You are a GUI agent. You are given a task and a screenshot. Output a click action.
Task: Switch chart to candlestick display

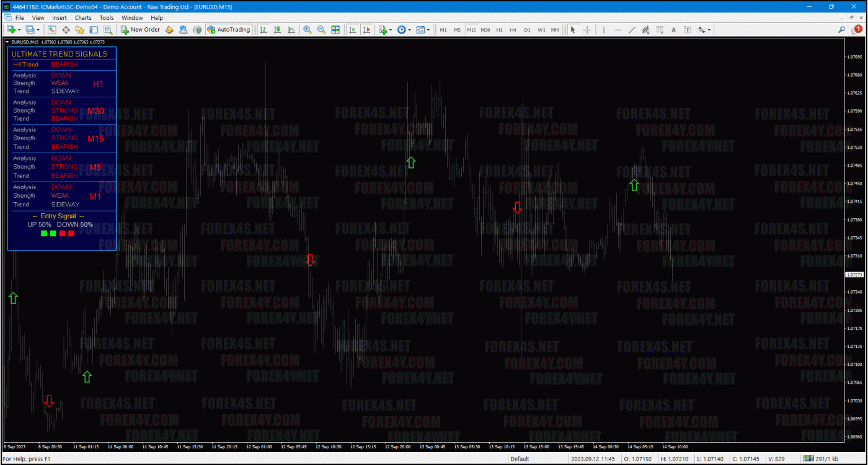pyautogui.click(x=277, y=30)
